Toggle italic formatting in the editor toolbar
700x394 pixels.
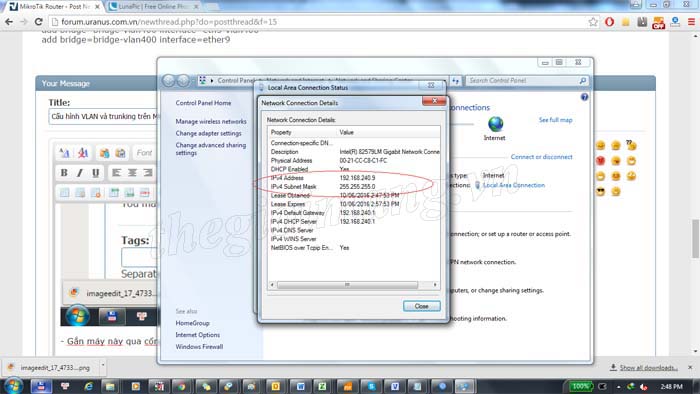pyautogui.click(x=80, y=173)
